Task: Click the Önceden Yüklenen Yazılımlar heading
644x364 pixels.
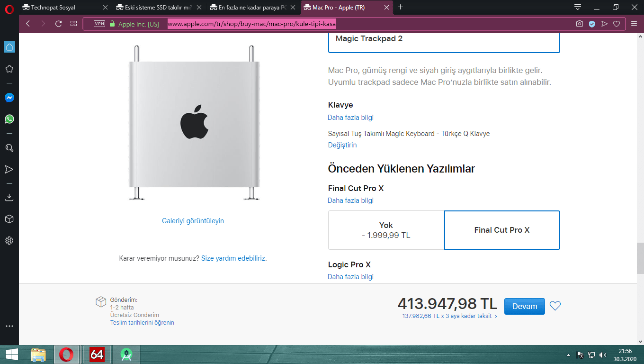Action: [402, 168]
